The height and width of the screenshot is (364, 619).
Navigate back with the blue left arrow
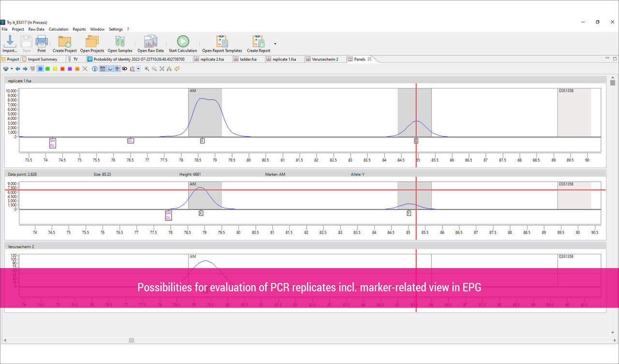point(18,69)
